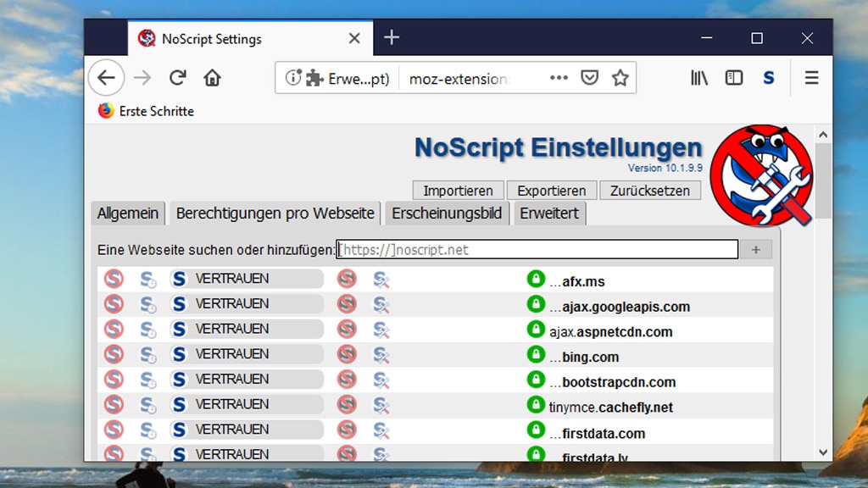
Task: Set afx.ms to Default preset icon
Action: pos(114,278)
